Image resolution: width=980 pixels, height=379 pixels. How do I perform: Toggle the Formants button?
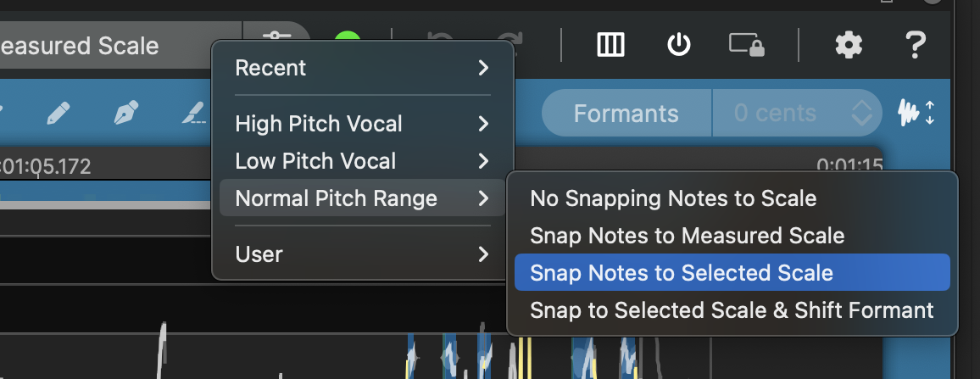point(626,114)
